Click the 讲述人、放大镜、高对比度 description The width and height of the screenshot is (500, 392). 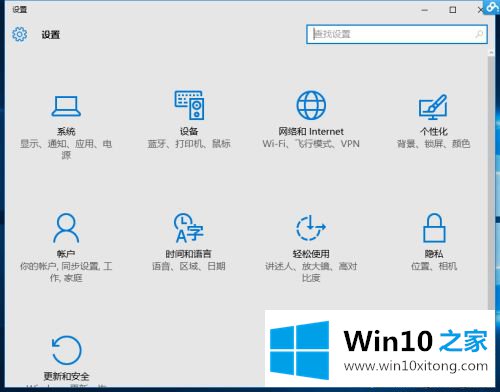[311, 272]
